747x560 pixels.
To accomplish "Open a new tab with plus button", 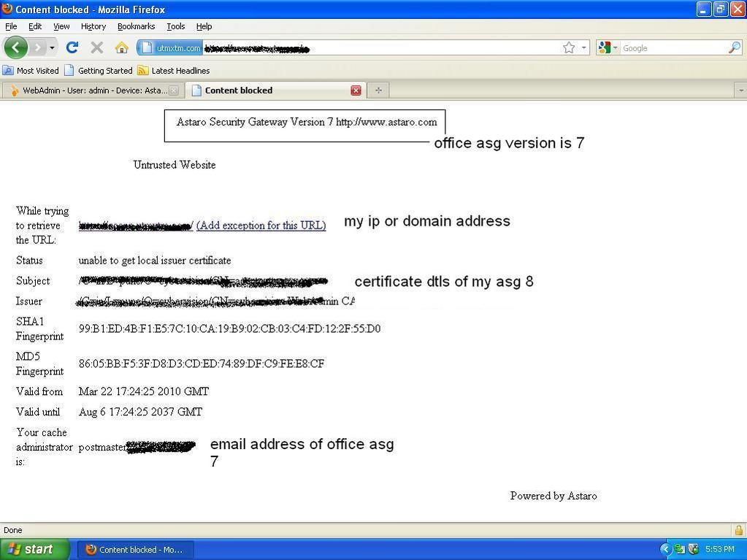I will point(378,91).
